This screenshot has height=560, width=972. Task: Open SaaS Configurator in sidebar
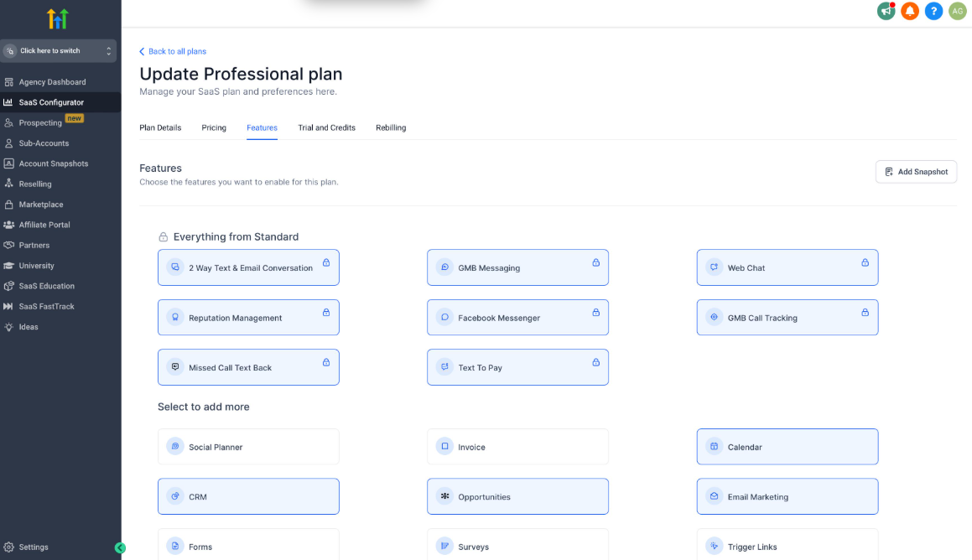[60, 102]
